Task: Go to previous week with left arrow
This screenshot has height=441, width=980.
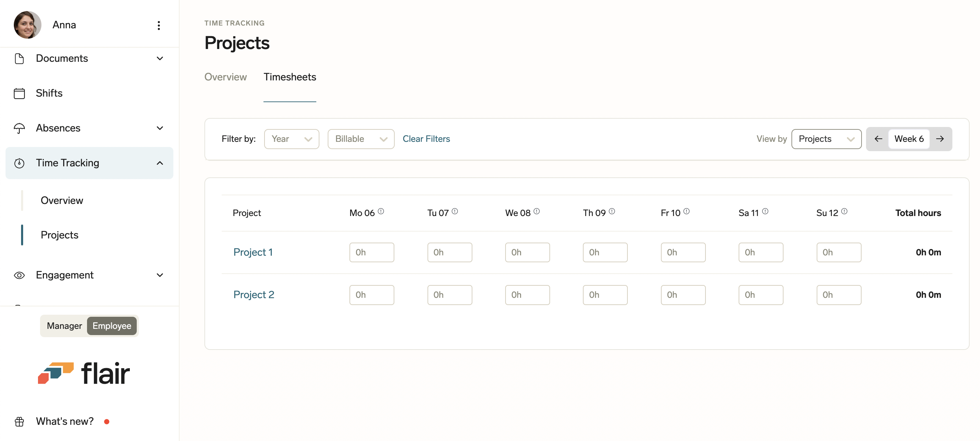Action: (x=878, y=139)
